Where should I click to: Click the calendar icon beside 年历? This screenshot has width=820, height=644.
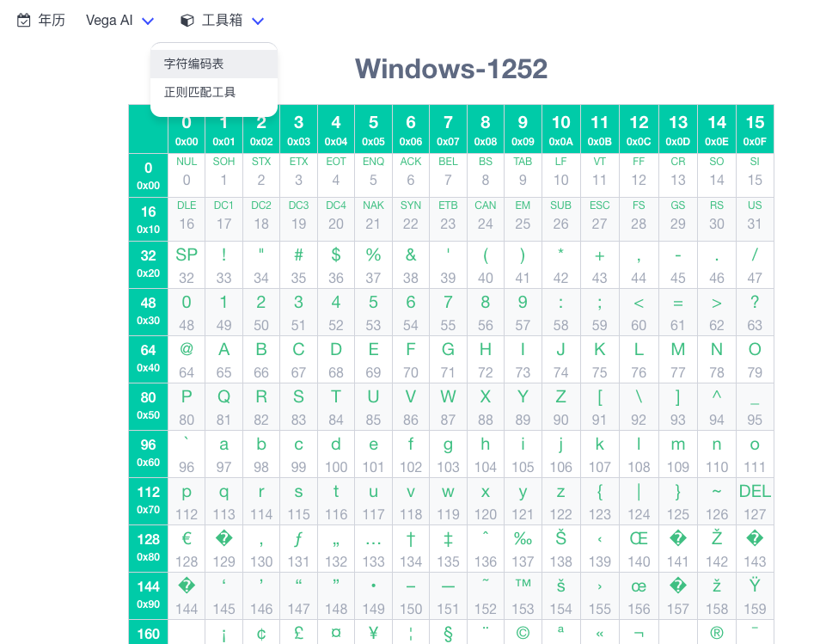pos(23,21)
